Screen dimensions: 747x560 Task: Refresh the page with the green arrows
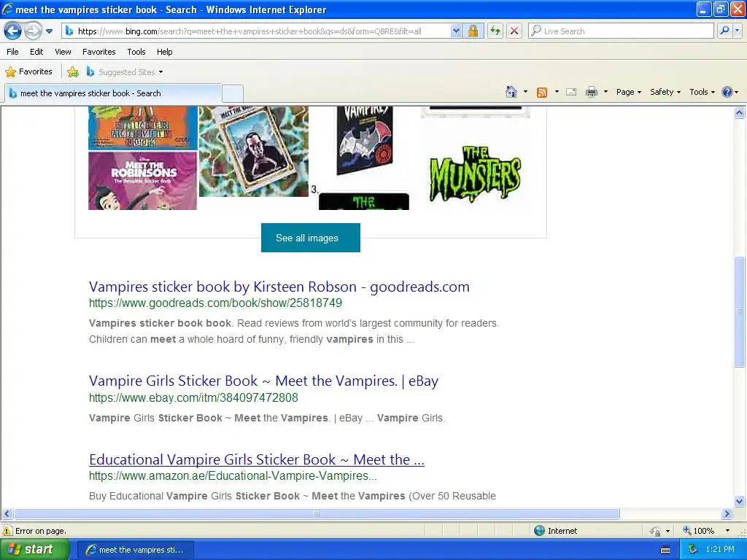pyautogui.click(x=495, y=31)
